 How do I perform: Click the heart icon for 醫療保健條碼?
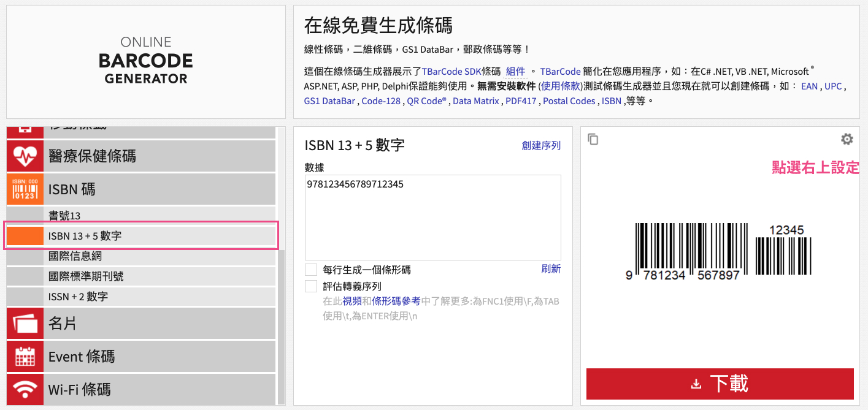(x=25, y=156)
